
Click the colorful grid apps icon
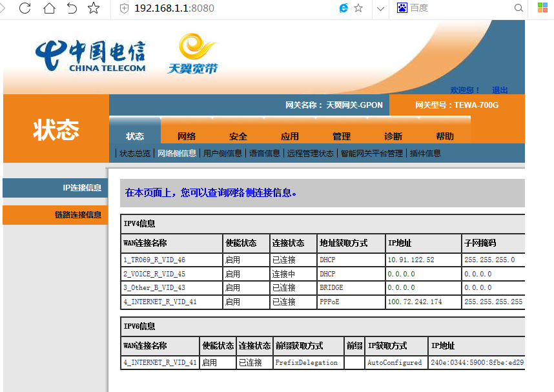tap(542, 7)
